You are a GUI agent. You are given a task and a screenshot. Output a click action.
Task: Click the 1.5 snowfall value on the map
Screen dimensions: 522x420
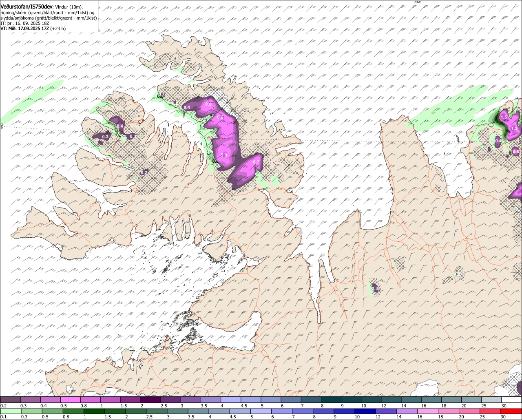pyautogui.click(x=504, y=117)
